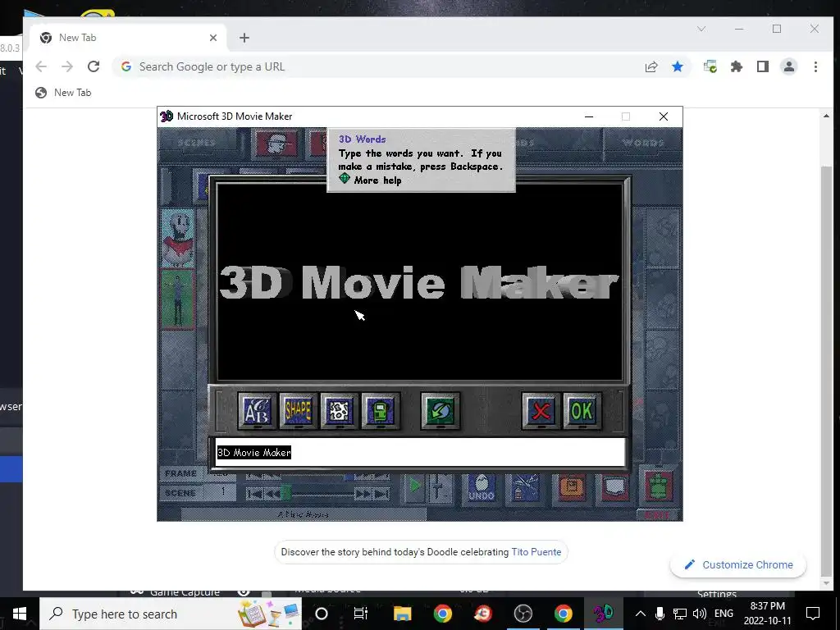Screen dimensions: 840x630
Task: Open Chrome tab search chevron
Action: pos(701,29)
